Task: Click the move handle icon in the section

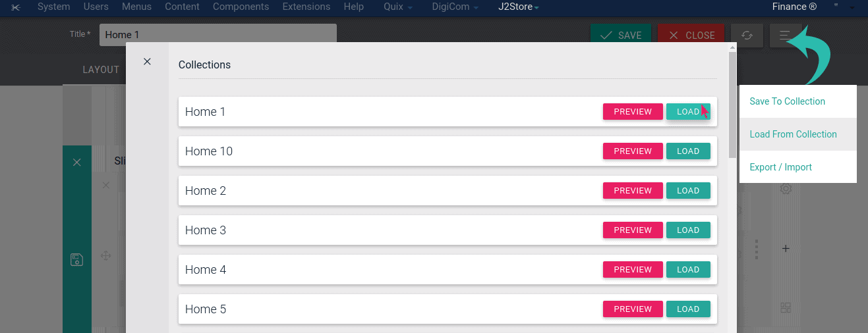Action: [105, 255]
